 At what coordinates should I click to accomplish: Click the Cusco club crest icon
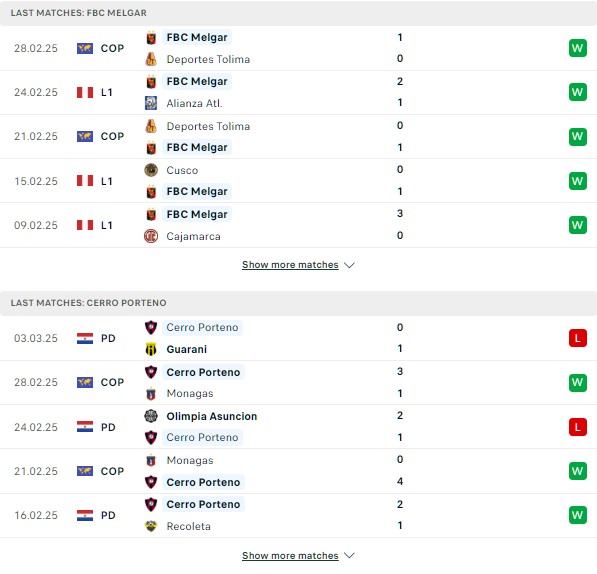coord(151,170)
